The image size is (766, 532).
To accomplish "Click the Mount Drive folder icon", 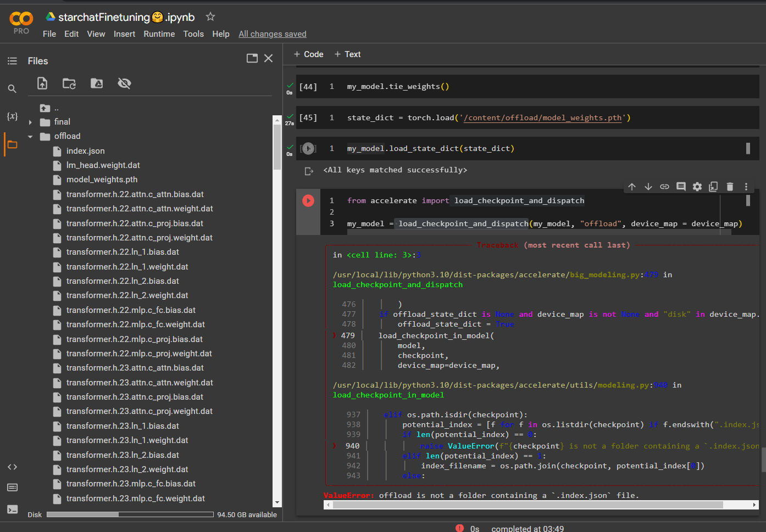I will [x=97, y=83].
